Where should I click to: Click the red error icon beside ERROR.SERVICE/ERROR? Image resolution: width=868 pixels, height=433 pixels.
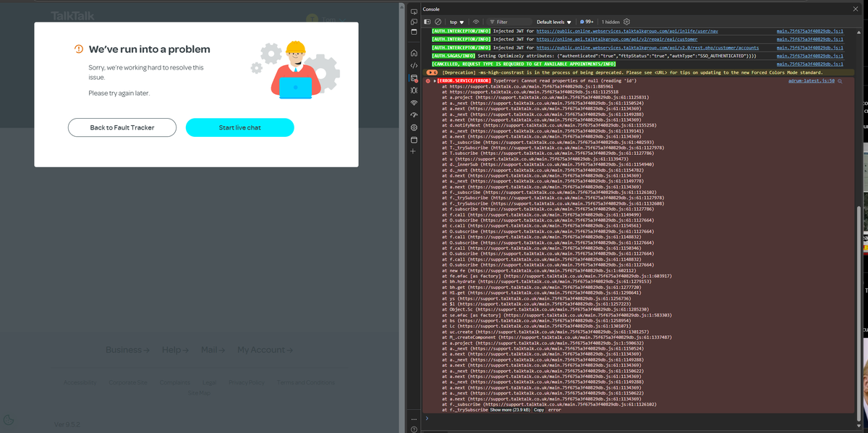click(x=428, y=80)
